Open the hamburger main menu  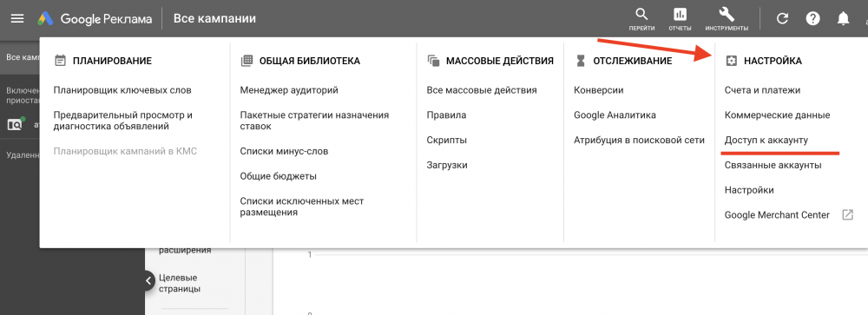tap(17, 18)
